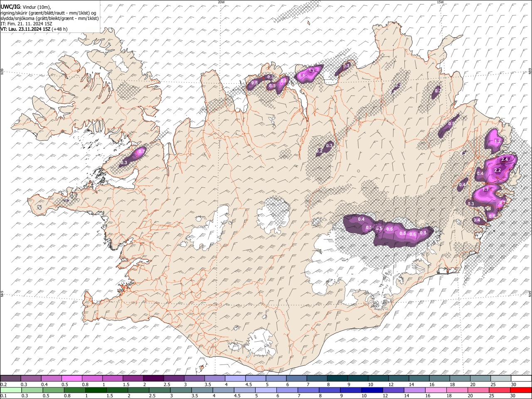Pick the upper legend swatch starting at 12
The image size is (532, 399).
click(x=399, y=378)
